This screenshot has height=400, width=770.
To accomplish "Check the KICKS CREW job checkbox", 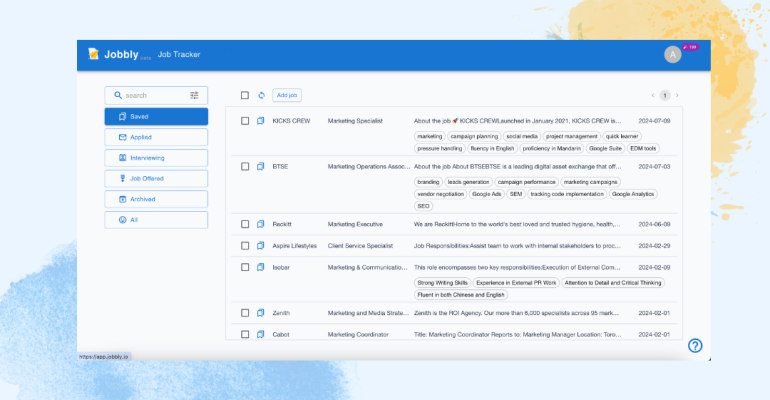I will coord(245,121).
